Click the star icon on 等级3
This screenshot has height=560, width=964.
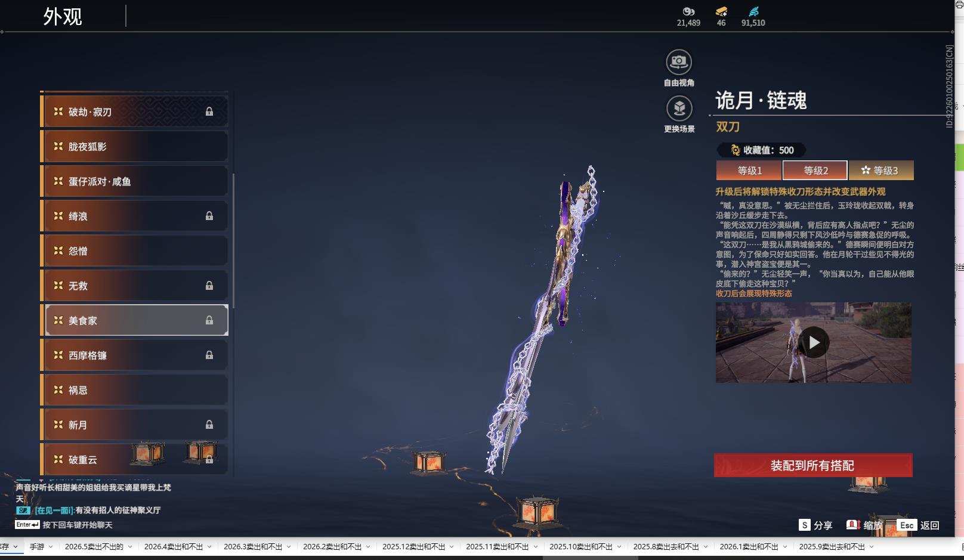pos(866,171)
